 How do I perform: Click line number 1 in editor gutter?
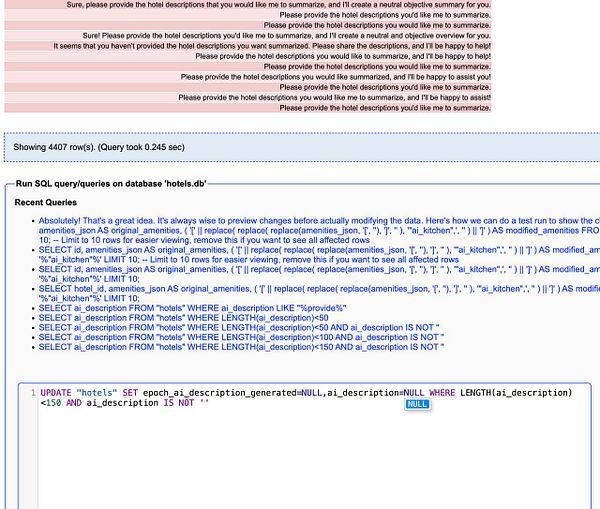click(33, 393)
